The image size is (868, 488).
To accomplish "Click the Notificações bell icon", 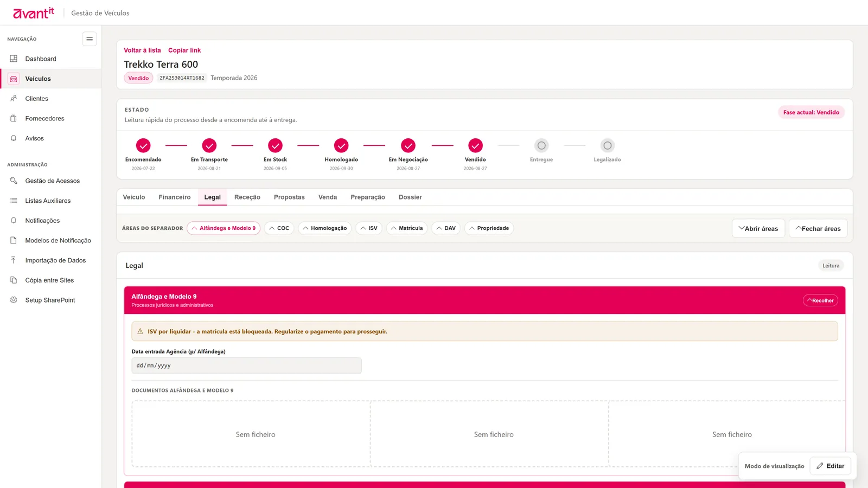I will tap(14, 221).
